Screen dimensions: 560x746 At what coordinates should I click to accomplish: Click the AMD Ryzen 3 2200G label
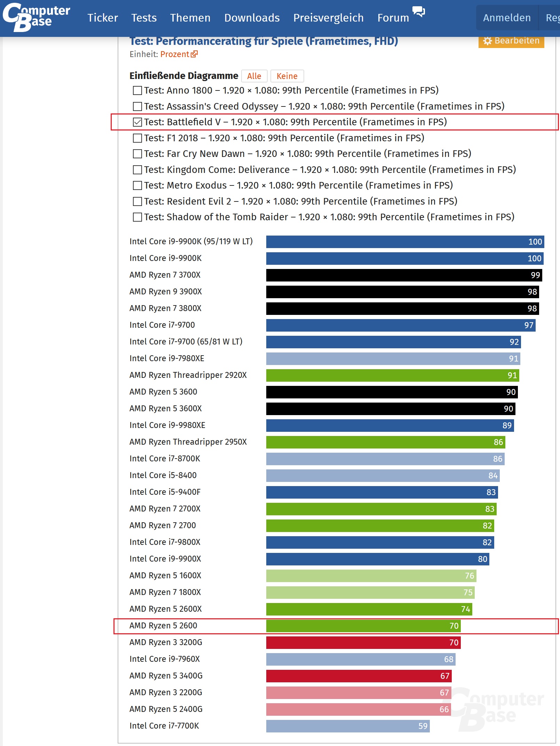(166, 692)
